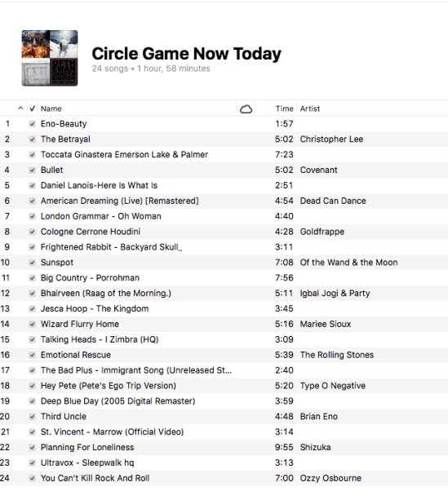Image resolution: width=448 pixels, height=500 pixels.
Task: Open the playlist album artwork thumbnail
Action: pyautogui.click(x=50, y=58)
